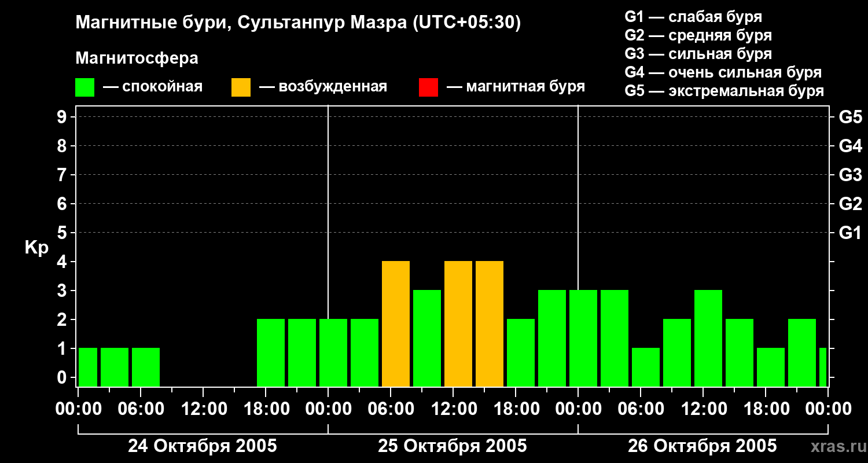Screen dimensions: 868x463
Task: Click the green Kp 1 bar at 18:00 on 26 Октября
Action: (771, 368)
